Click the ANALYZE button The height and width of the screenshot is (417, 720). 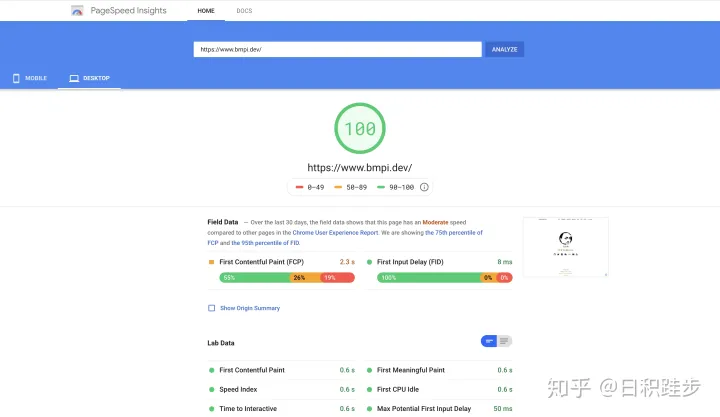(504, 49)
